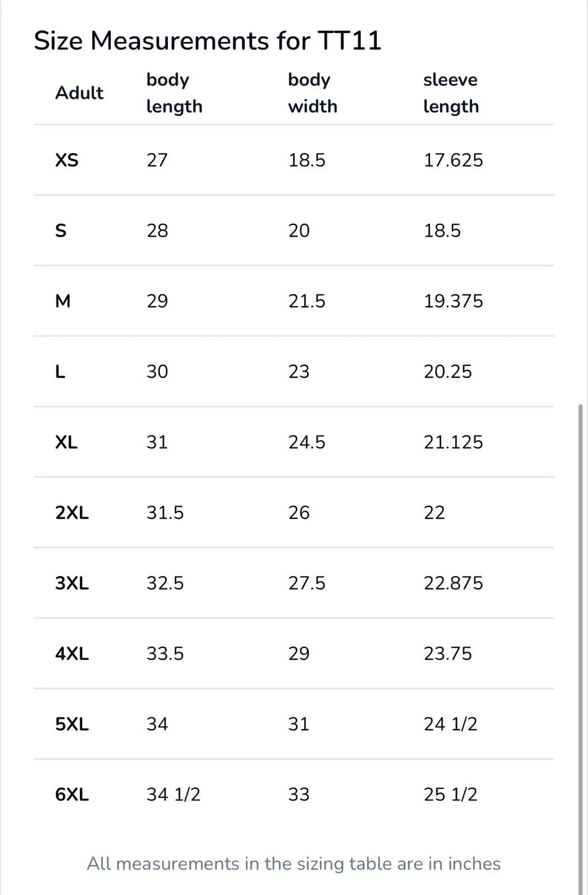Viewport: 588px width, 895px height.
Task: Select the 6XL size row label
Action: [72, 795]
